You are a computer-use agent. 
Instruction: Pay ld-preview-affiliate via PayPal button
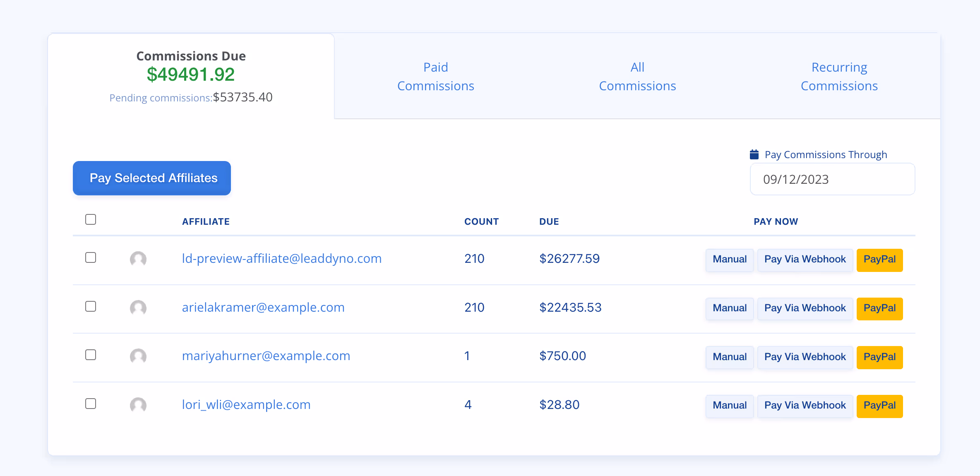[879, 260]
